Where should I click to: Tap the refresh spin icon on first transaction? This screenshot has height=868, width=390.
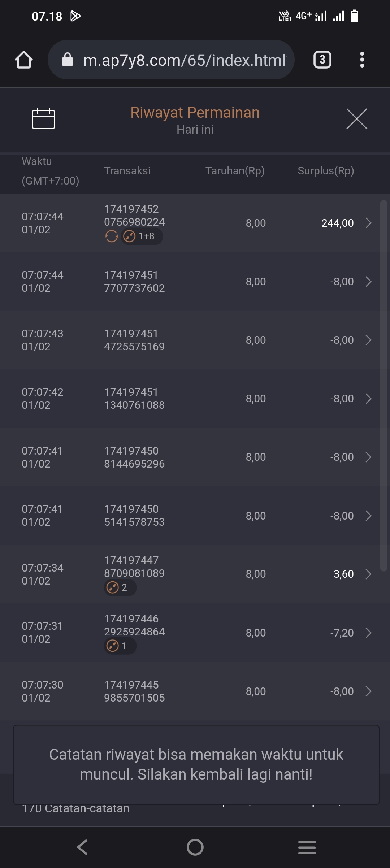112,236
